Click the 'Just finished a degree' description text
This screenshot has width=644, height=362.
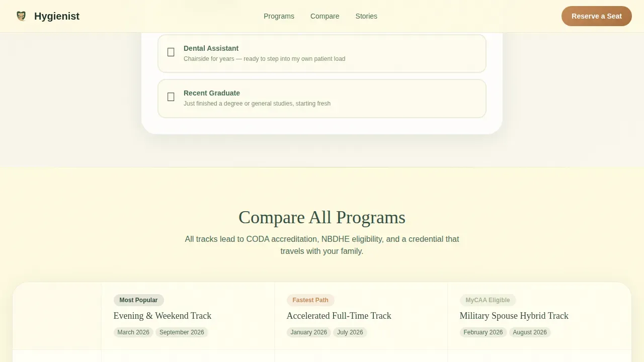(x=257, y=104)
